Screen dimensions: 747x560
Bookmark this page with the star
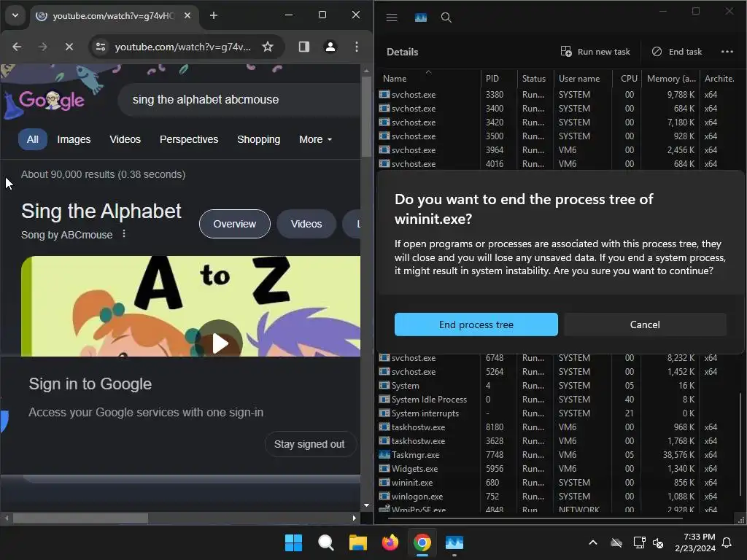(x=268, y=47)
